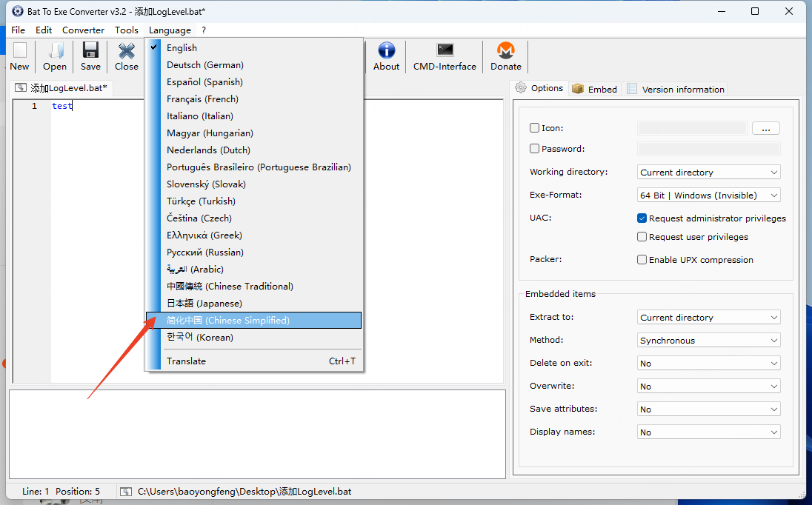Choose Magyar (Hungarian) language
812x505 pixels.
click(253, 133)
